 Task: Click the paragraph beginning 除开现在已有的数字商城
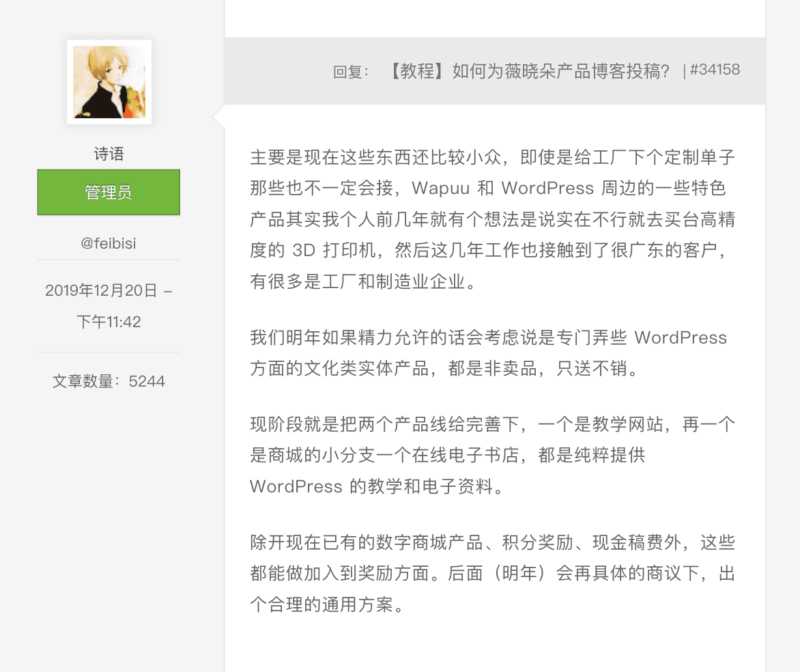[492, 573]
